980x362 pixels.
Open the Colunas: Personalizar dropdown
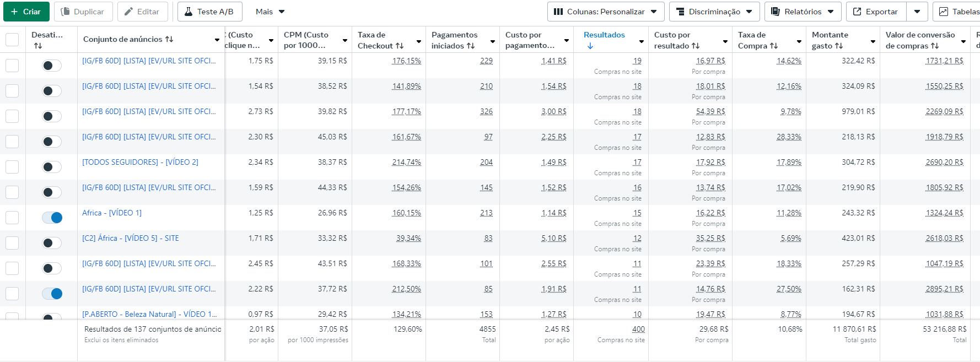pyautogui.click(x=605, y=12)
